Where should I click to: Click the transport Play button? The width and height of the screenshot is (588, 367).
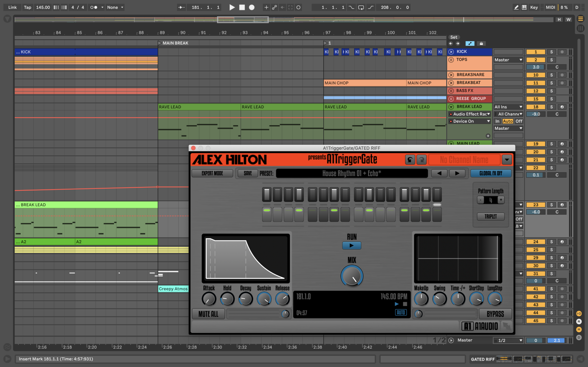click(232, 7)
